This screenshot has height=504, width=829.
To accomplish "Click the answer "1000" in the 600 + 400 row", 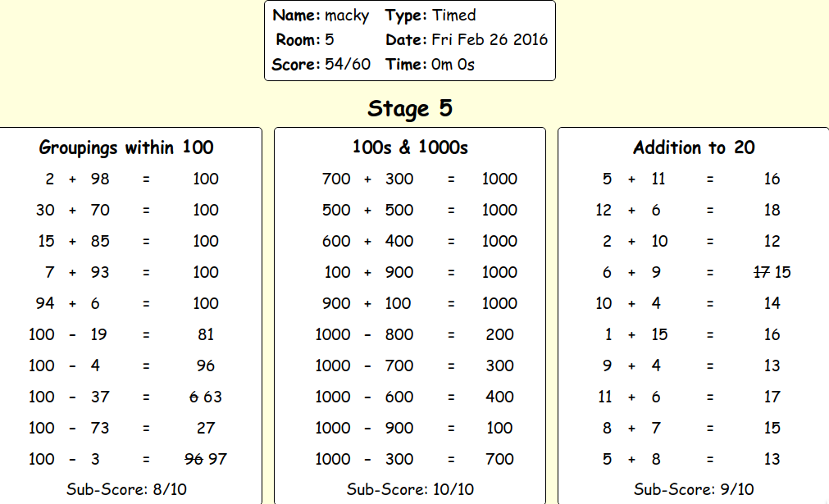I will click(x=499, y=242).
